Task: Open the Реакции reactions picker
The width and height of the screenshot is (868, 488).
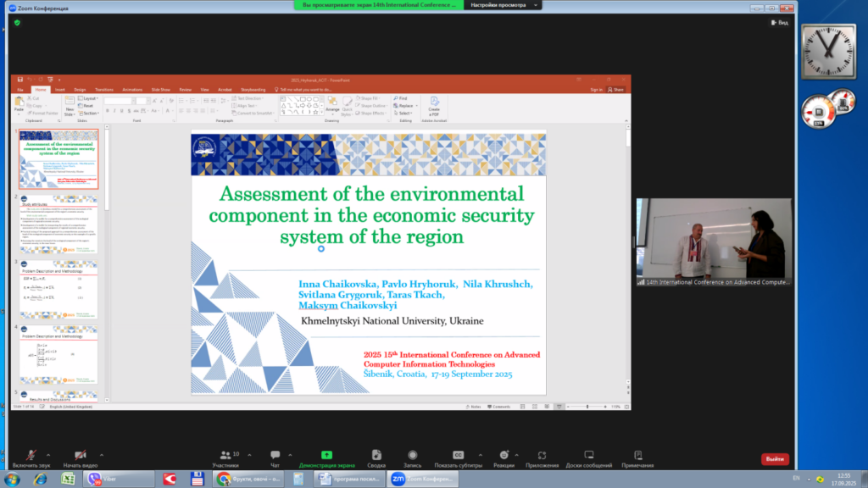Action: (504, 457)
